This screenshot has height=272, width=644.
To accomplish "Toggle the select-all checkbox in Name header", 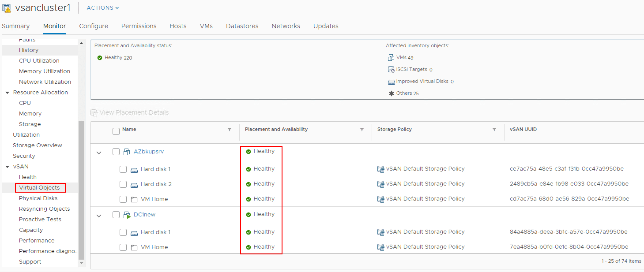I will (x=116, y=131).
